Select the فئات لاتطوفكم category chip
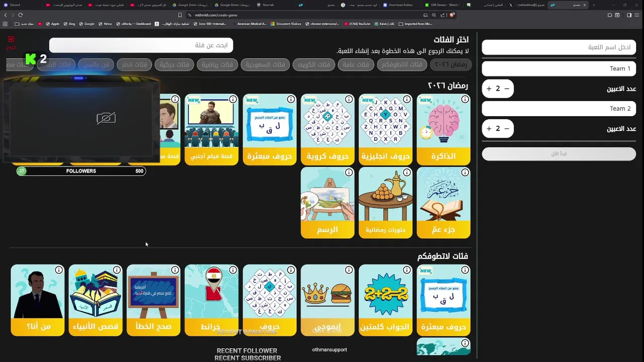 (401, 64)
